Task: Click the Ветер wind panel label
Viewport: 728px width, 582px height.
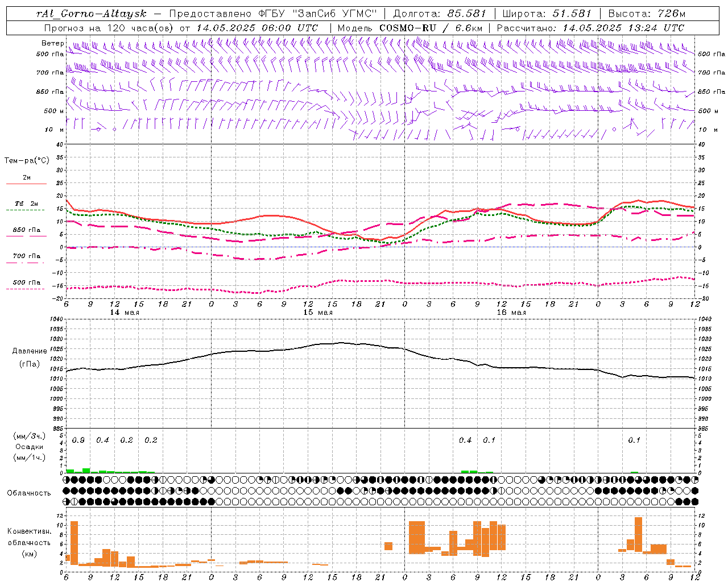Action: (x=52, y=43)
